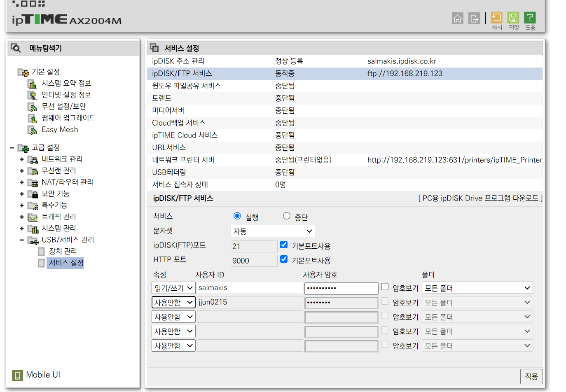
Task: Click the 펌웨어 업그레이드 icon
Action: coord(33,118)
